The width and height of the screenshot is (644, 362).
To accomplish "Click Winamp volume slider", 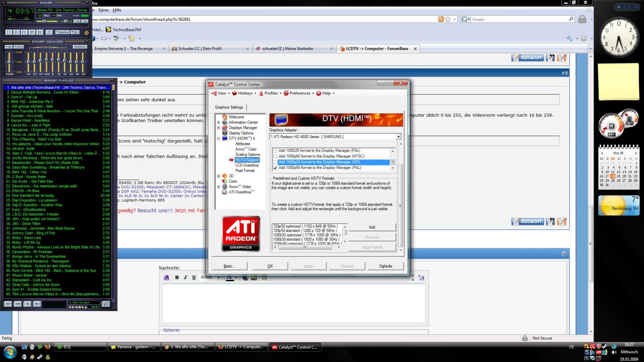I will coord(47,21).
